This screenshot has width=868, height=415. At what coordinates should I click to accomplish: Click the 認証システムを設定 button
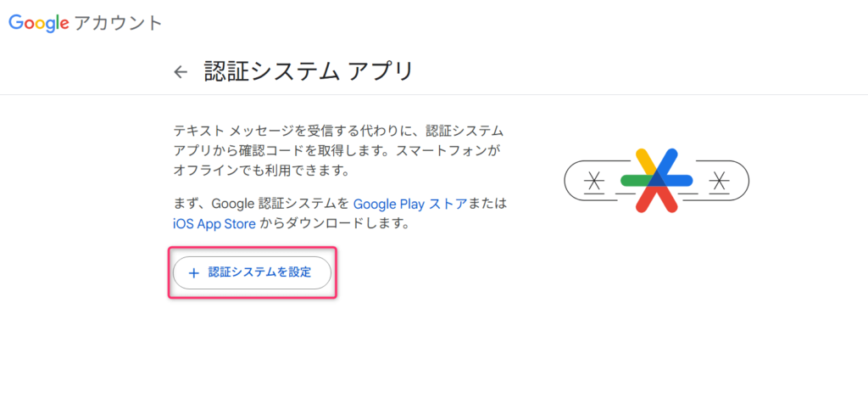click(252, 272)
